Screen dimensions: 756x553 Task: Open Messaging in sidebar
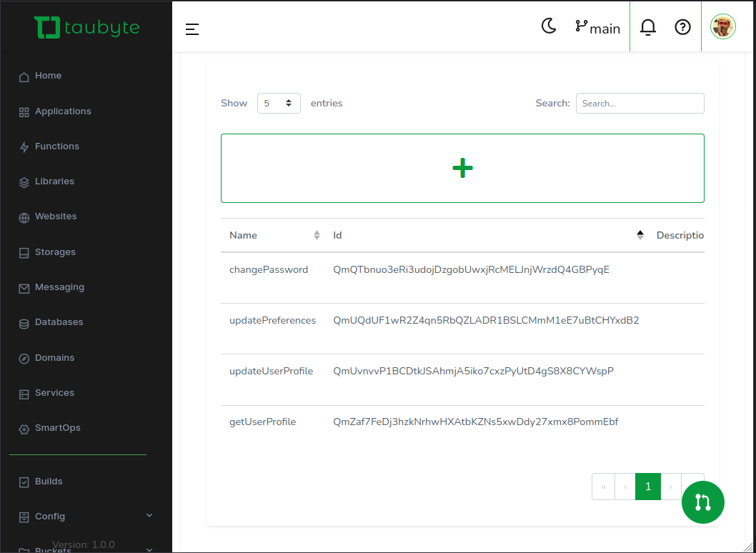pos(51,287)
